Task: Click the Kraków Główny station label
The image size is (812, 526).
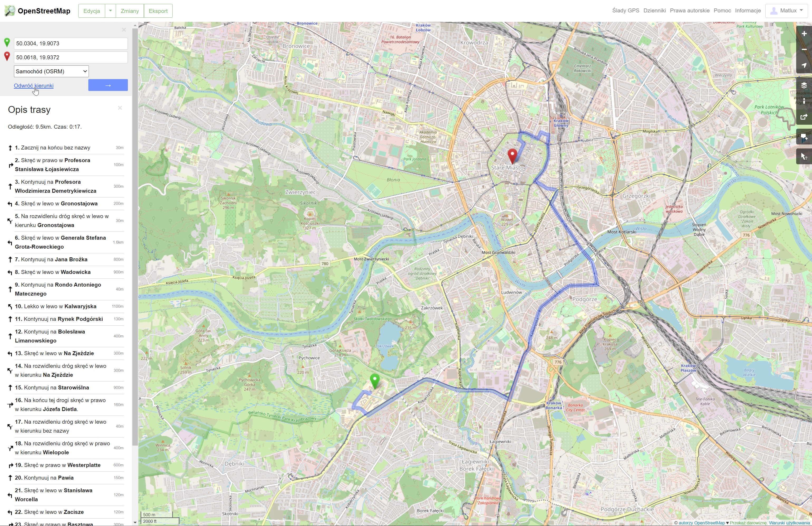Action: [x=561, y=123]
